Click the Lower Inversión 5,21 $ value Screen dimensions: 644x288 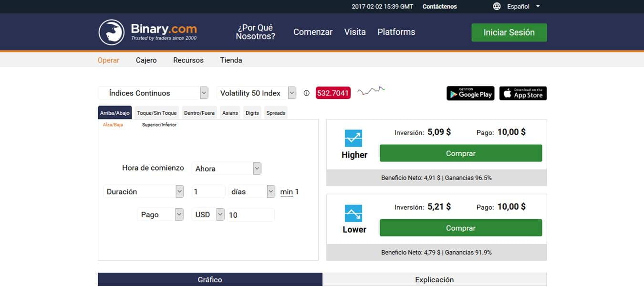(x=439, y=206)
